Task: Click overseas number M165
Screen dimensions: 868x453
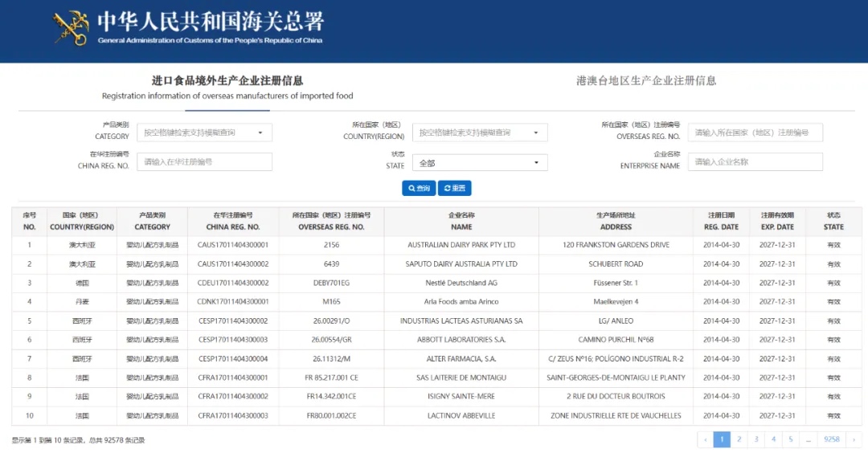Action: (331, 301)
